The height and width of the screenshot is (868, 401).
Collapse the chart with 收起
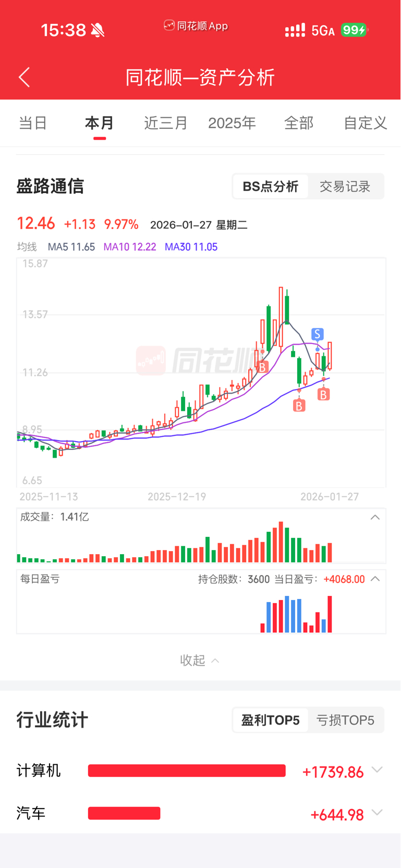click(199, 661)
